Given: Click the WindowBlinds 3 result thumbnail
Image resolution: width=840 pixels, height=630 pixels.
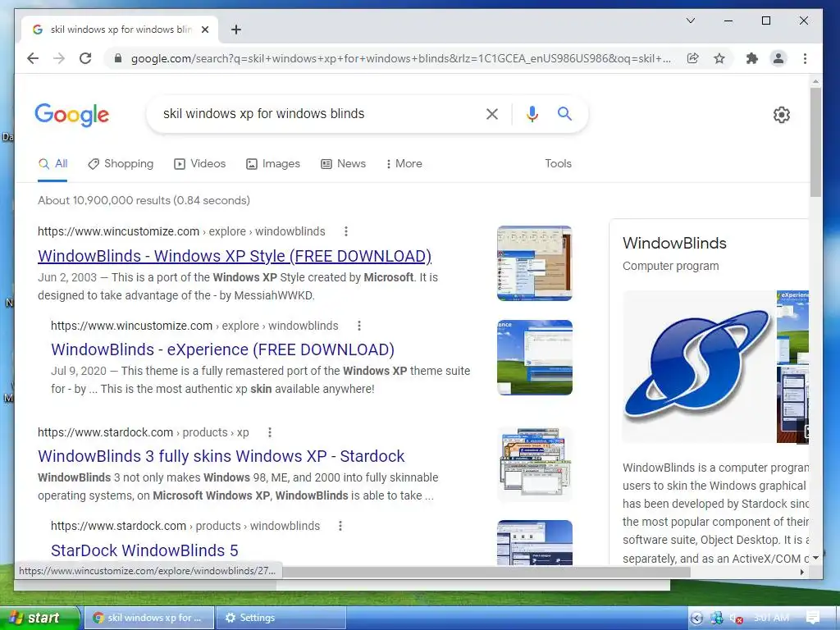Looking at the screenshot, I should (x=534, y=464).
